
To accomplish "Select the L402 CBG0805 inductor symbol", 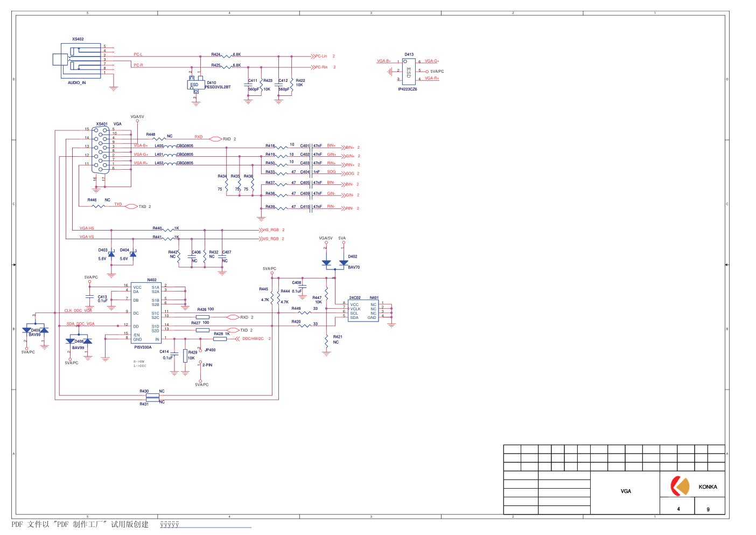I will coord(170,163).
